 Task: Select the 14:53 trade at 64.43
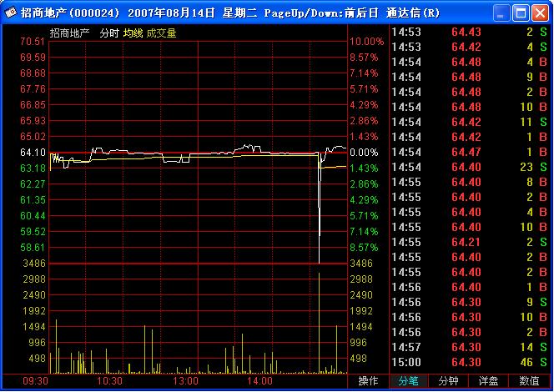click(x=470, y=33)
